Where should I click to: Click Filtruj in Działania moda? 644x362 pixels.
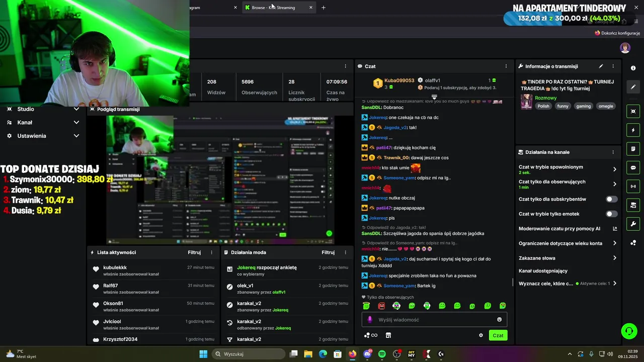point(328,252)
